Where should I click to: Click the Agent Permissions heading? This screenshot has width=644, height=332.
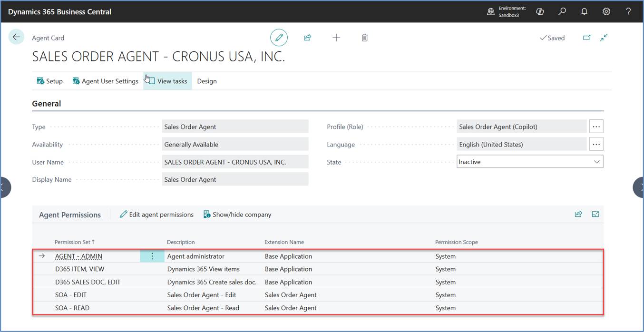70,215
